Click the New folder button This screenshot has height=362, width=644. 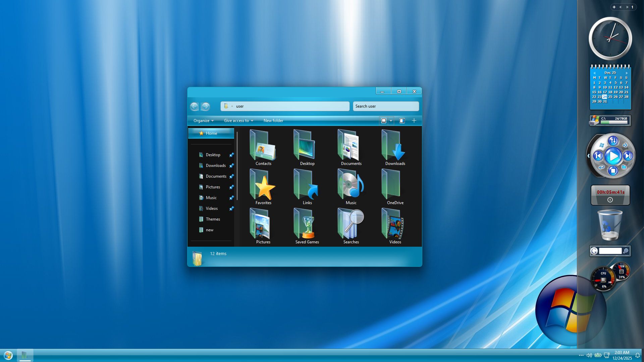(273, 121)
